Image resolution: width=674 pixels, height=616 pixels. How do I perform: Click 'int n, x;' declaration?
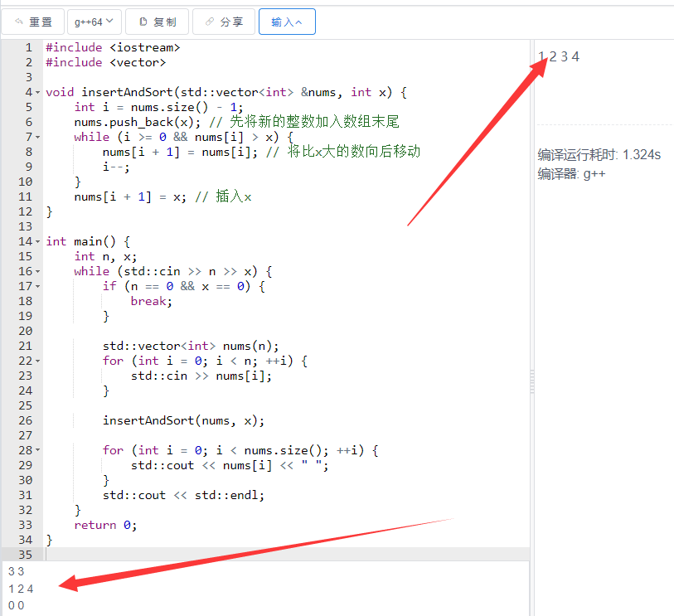pos(105,257)
